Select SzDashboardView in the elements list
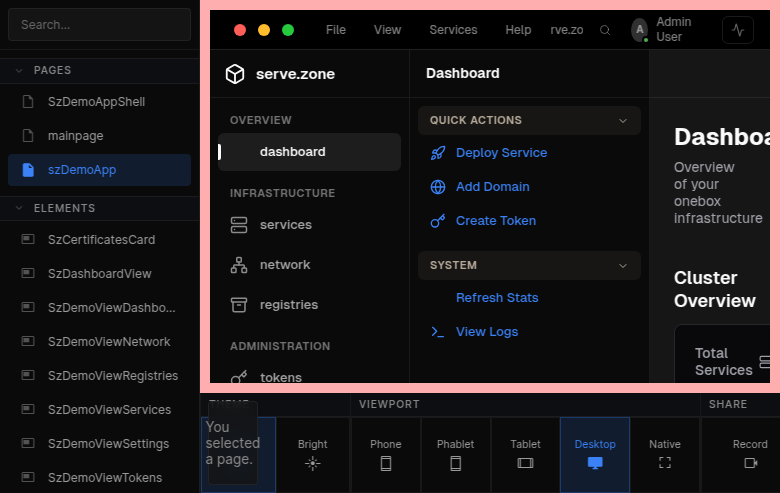Viewport: 780px width, 493px height. pos(100,274)
